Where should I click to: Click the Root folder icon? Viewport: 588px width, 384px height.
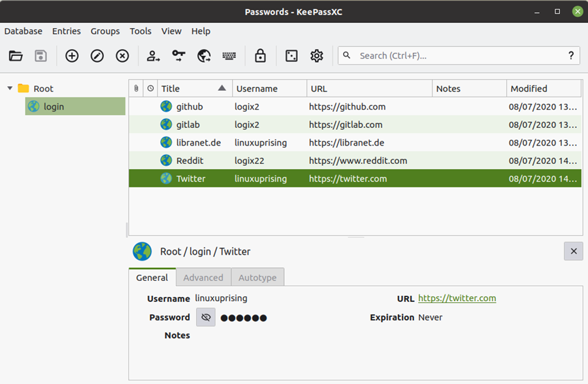coord(24,89)
